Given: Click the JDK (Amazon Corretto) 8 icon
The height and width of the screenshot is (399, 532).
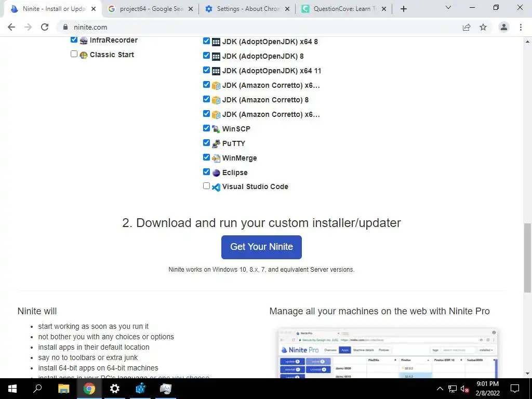Looking at the screenshot, I should coord(216,100).
